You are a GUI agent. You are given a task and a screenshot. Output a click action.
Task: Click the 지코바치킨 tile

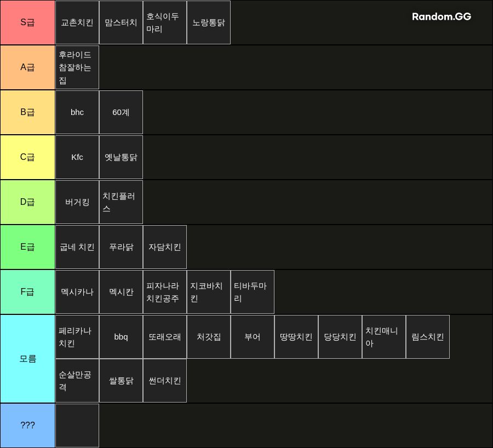(x=209, y=292)
